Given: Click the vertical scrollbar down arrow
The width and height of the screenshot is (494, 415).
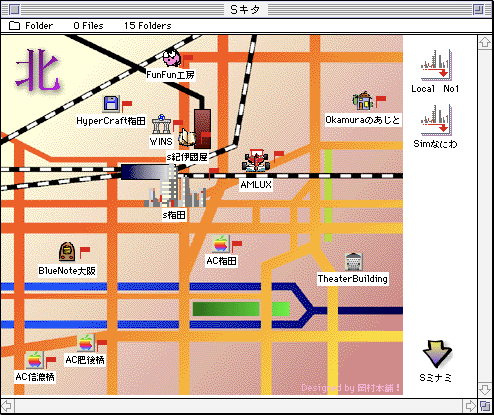Looking at the screenshot, I should [x=485, y=389].
